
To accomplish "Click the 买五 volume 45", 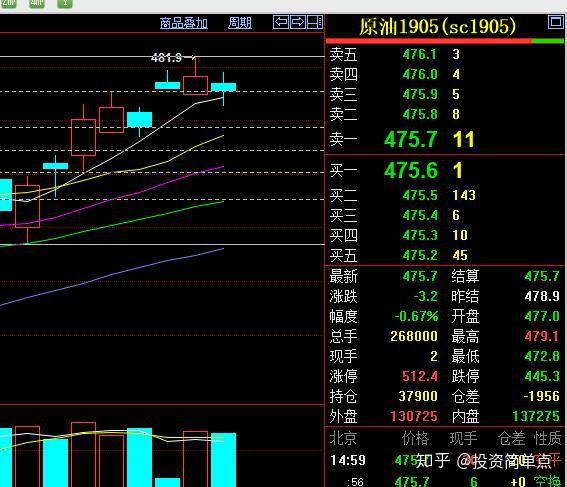I will (460, 256).
